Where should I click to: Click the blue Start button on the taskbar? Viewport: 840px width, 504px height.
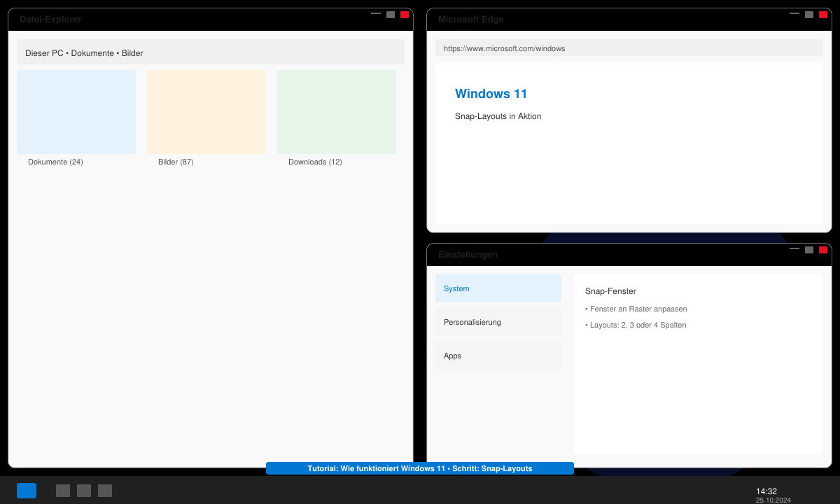click(x=27, y=491)
